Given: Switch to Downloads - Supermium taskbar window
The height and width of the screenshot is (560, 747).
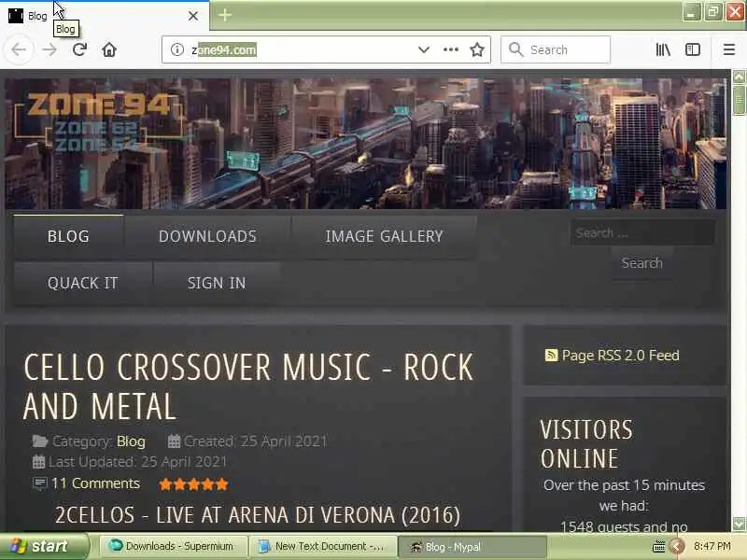Looking at the screenshot, I should 174,546.
